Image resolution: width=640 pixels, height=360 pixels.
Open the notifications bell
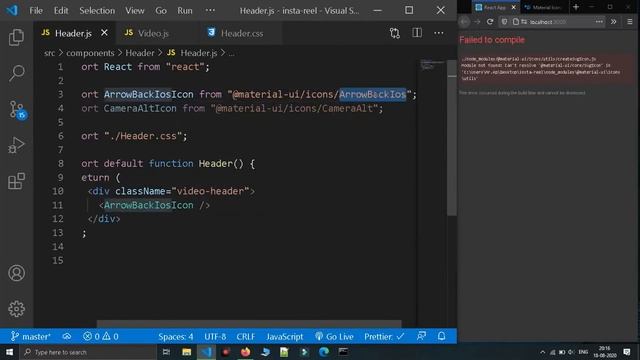pyautogui.click(x=442, y=336)
